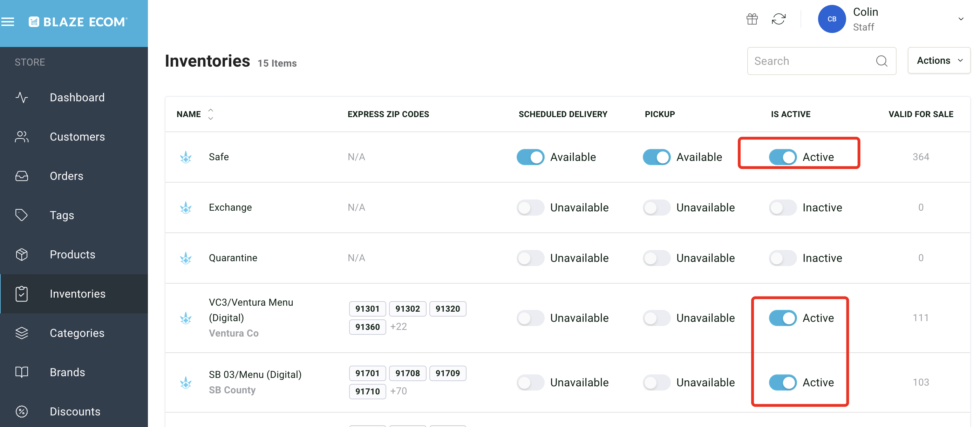Viewport: 980px width, 427px height.
Task: Enable pickup for the Exchange inventory
Action: tap(656, 208)
